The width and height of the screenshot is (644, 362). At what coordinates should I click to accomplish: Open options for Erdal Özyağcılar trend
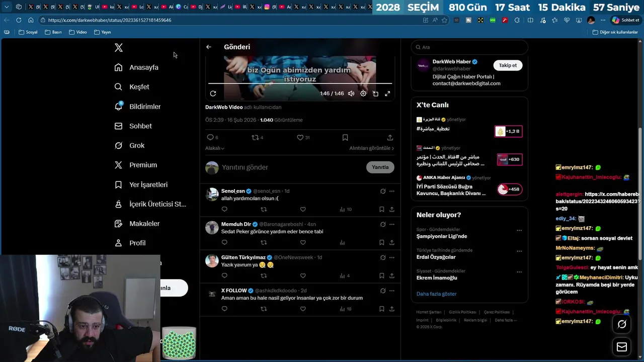tap(519, 251)
